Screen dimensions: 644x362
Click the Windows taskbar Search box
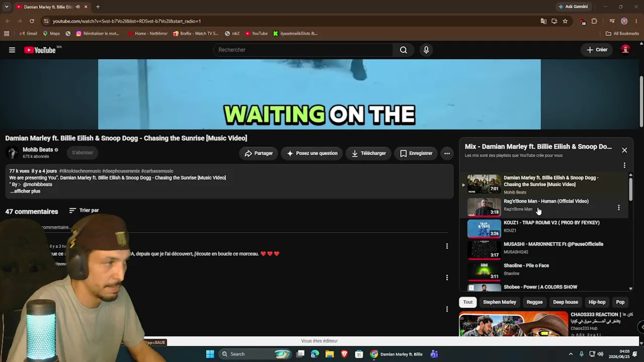click(x=256, y=354)
